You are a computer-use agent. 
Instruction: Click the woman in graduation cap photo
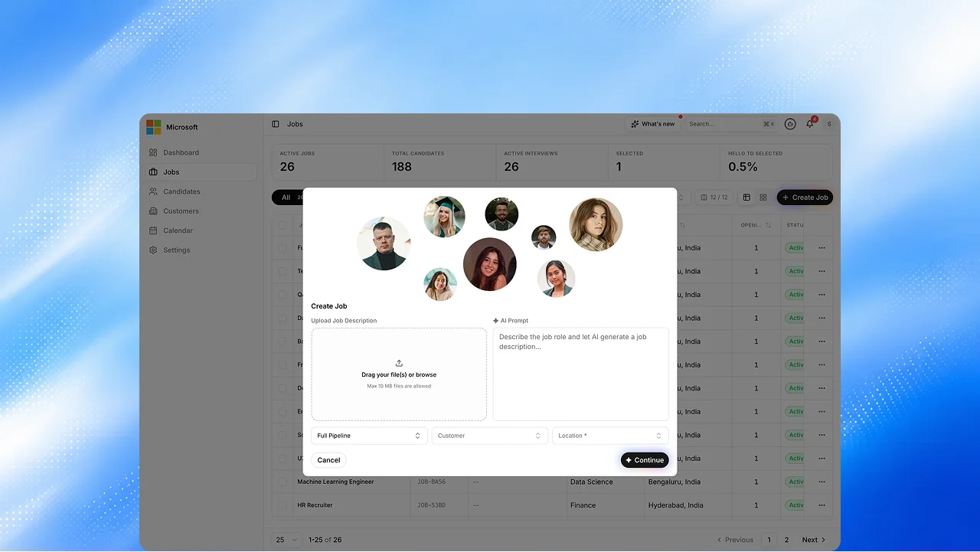[x=445, y=217]
